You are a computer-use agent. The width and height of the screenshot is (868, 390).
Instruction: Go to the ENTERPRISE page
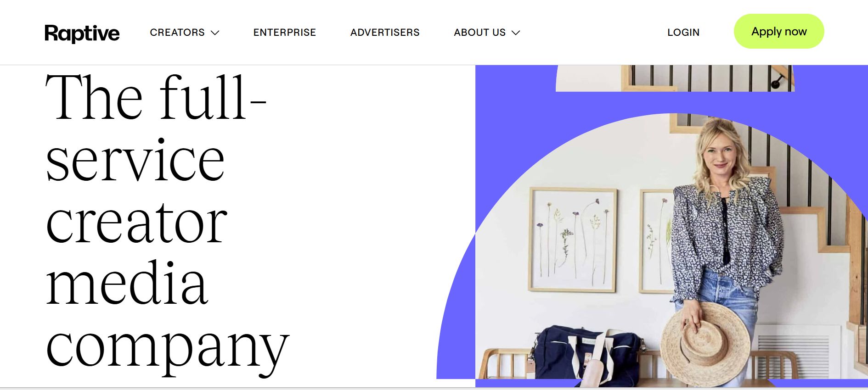coord(285,33)
